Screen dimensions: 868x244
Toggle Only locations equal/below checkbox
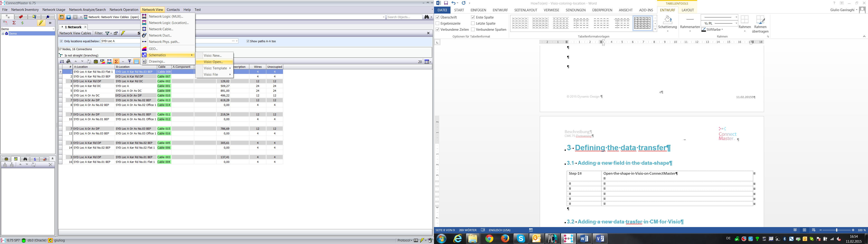pyautogui.click(x=61, y=41)
